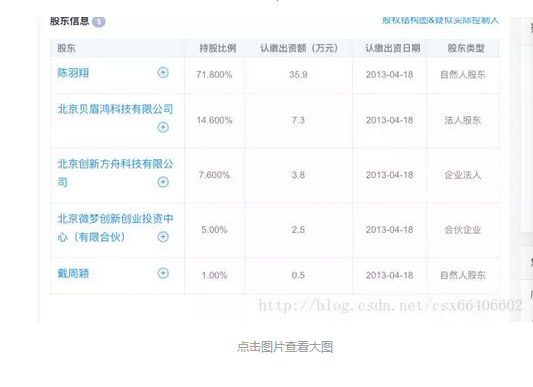The width and height of the screenshot is (533, 387).
Task: Open the shareholder table image in full size
Action: point(285,169)
